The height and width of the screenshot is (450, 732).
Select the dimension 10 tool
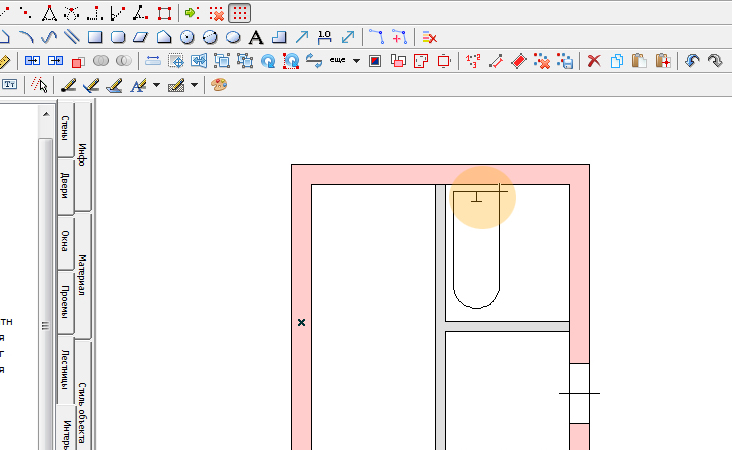[324, 37]
